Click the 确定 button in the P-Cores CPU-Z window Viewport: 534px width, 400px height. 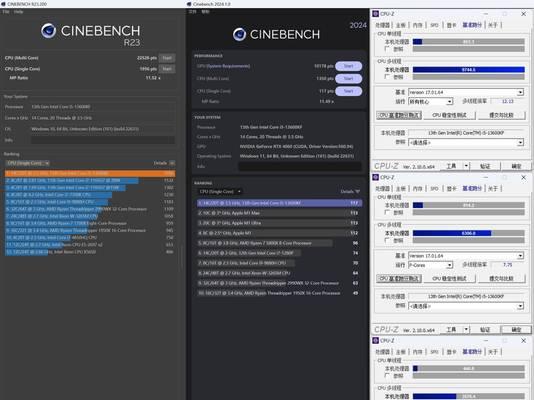(x=516, y=330)
